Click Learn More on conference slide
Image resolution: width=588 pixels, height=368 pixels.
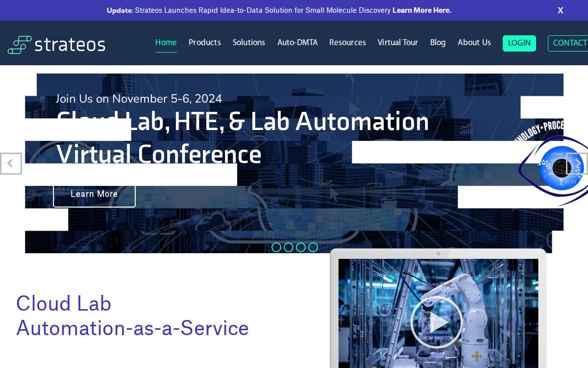(x=94, y=194)
